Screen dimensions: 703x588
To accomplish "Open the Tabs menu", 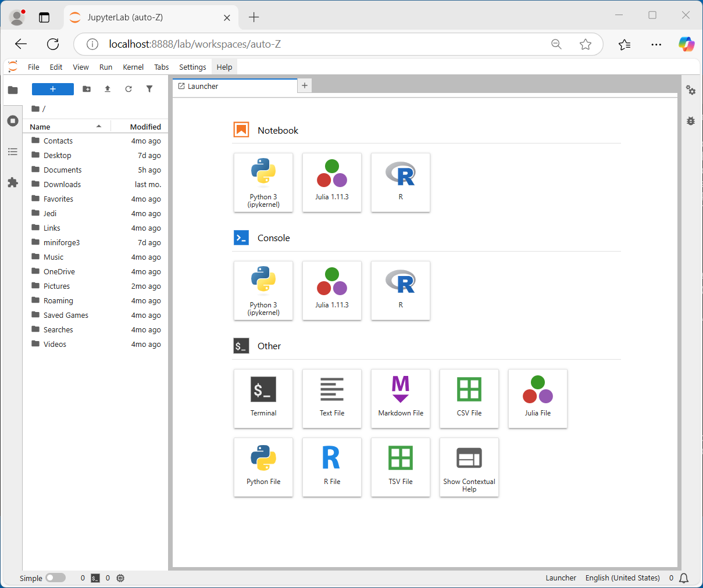I will pos(162,67).
